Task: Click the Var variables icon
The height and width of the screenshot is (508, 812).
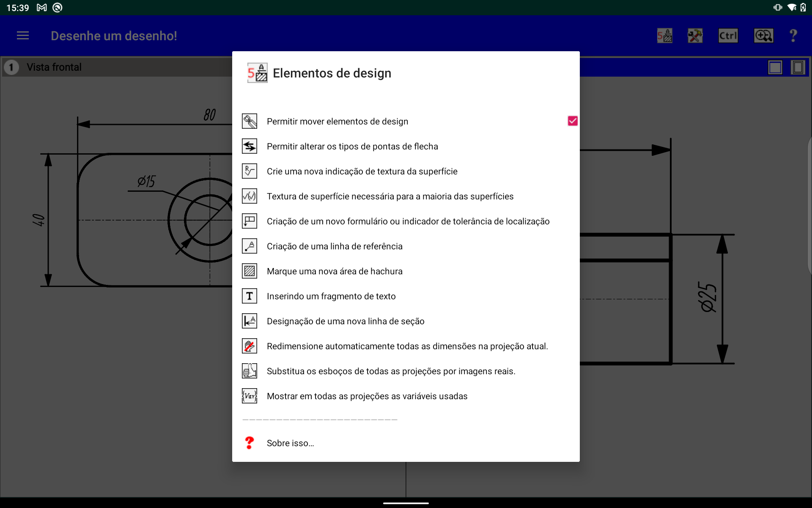Action: pos(250,396)
